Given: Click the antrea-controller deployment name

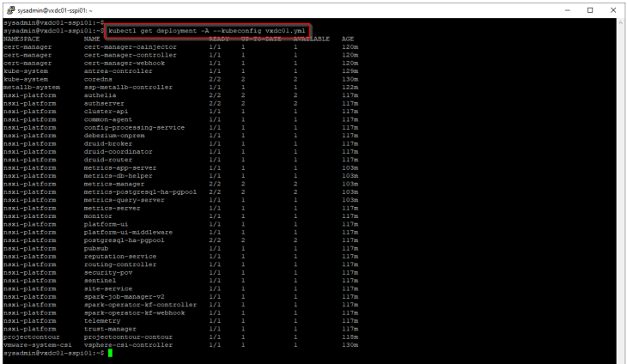Looking at the screenshot, I should 117,70.
